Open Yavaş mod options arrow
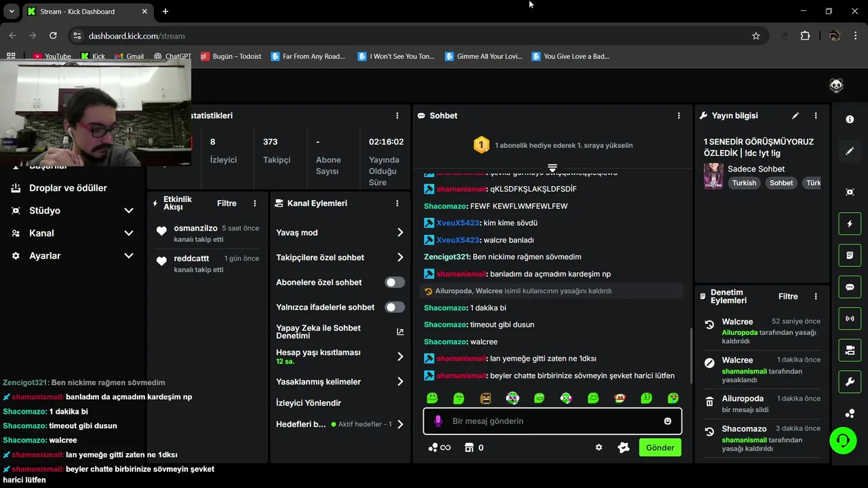 click(400, 232)
